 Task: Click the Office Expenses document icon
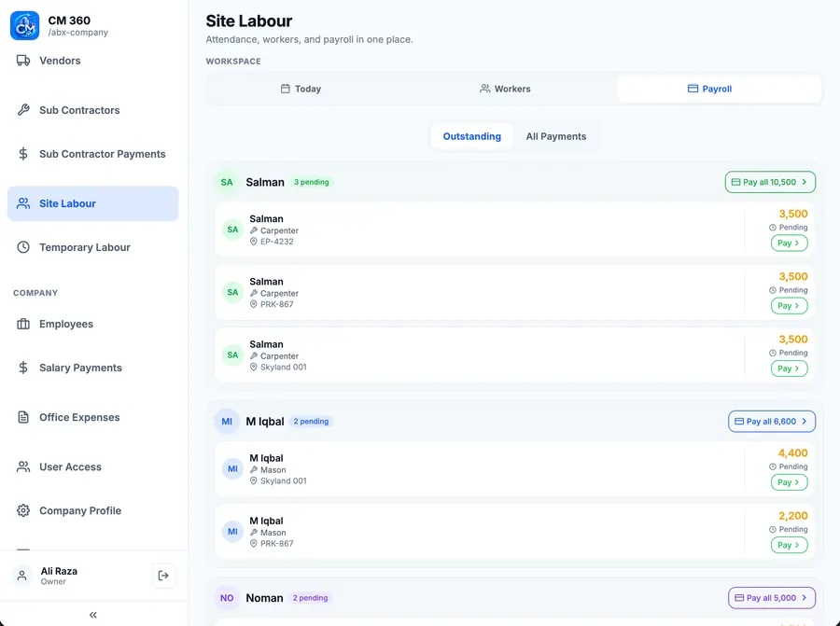[23, 417]
